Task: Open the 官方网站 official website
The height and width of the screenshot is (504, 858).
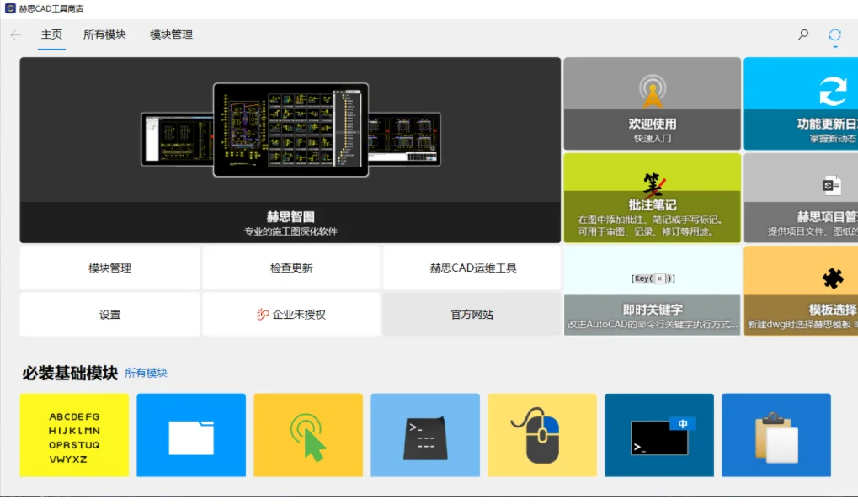Action: click(x=470, y=313)
